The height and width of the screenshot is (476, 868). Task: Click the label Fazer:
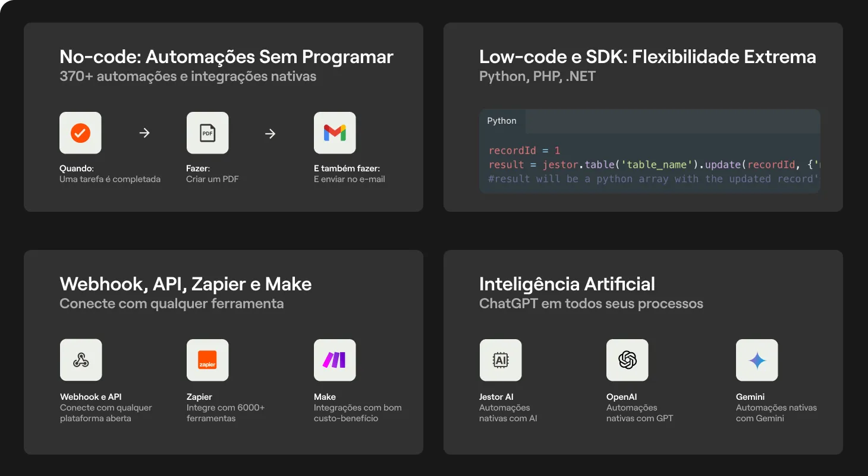[x=198, y=168]
